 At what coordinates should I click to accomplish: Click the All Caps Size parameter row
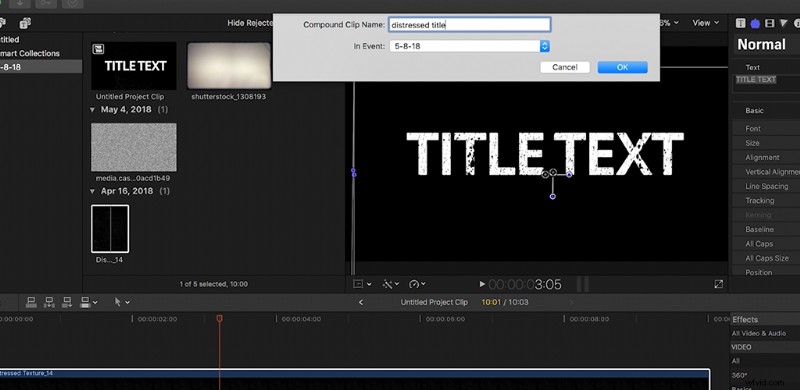coord(766,258)
